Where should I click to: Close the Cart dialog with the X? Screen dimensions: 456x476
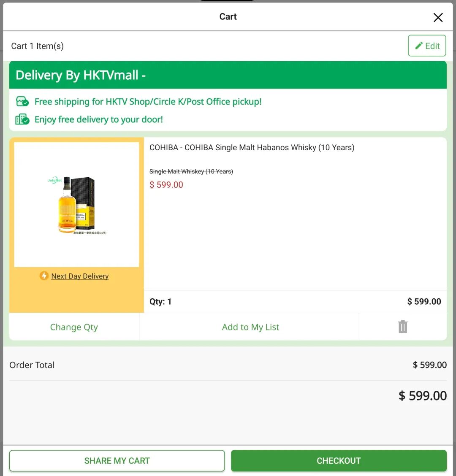point(438,17)
